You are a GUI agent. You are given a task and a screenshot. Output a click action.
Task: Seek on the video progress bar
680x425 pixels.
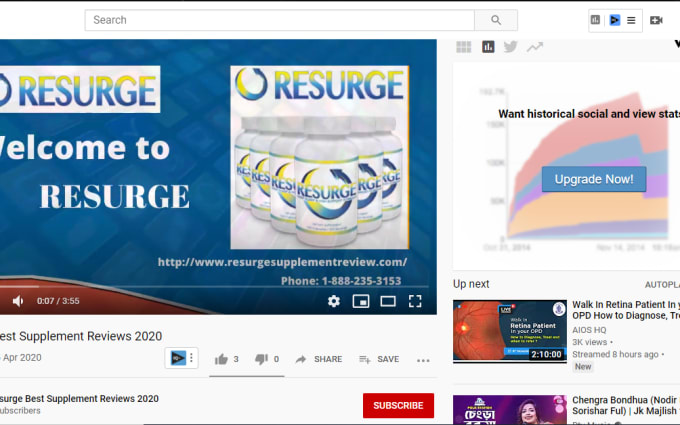tap(215, 287)
